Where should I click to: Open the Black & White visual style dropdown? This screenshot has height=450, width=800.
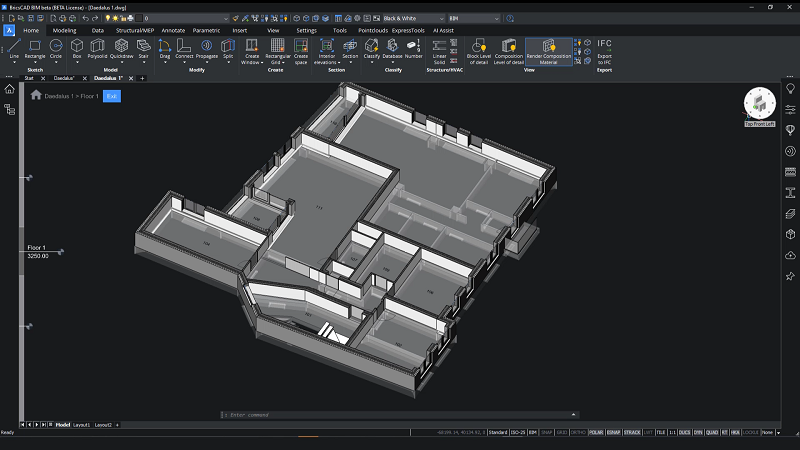413,18
